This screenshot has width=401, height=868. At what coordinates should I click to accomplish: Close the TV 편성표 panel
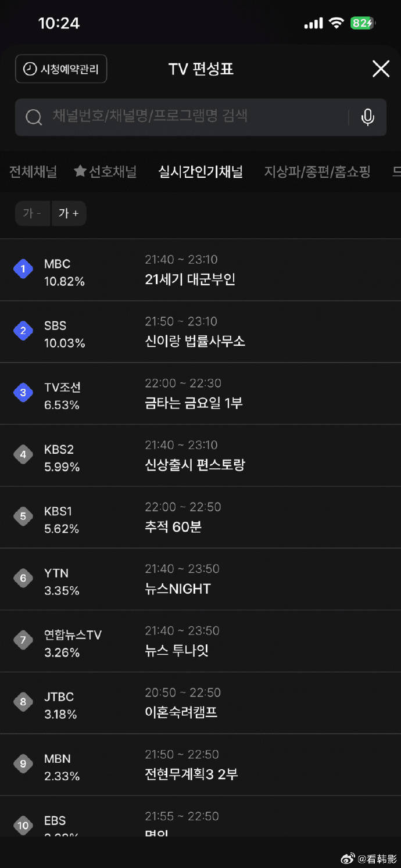tap(381, 69)
